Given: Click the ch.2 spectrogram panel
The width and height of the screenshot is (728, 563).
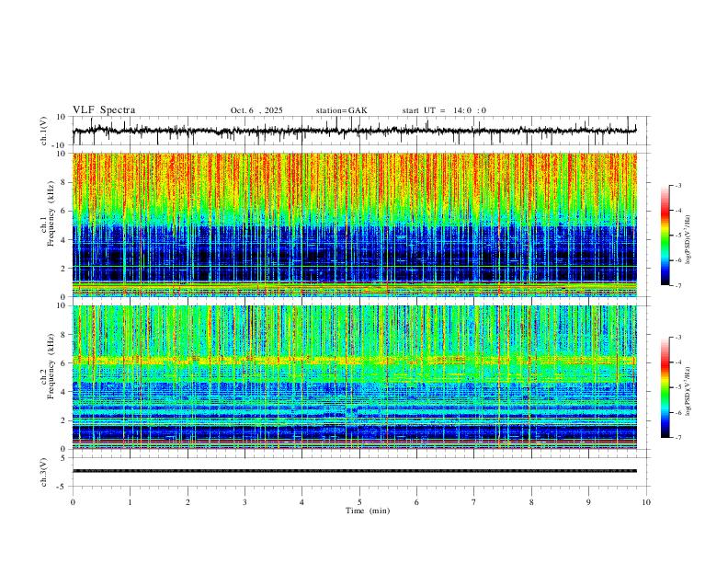Looking at the screenshot, I should pos(355,377).
